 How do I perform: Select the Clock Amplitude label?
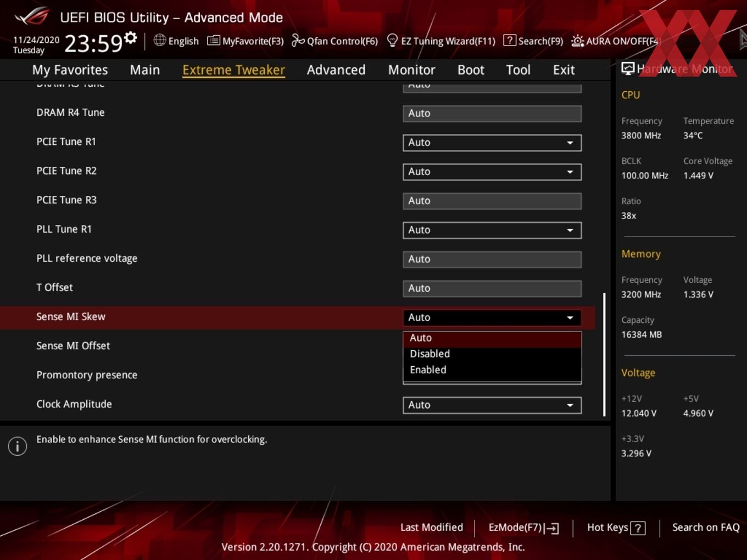click(x=74, y=404)
